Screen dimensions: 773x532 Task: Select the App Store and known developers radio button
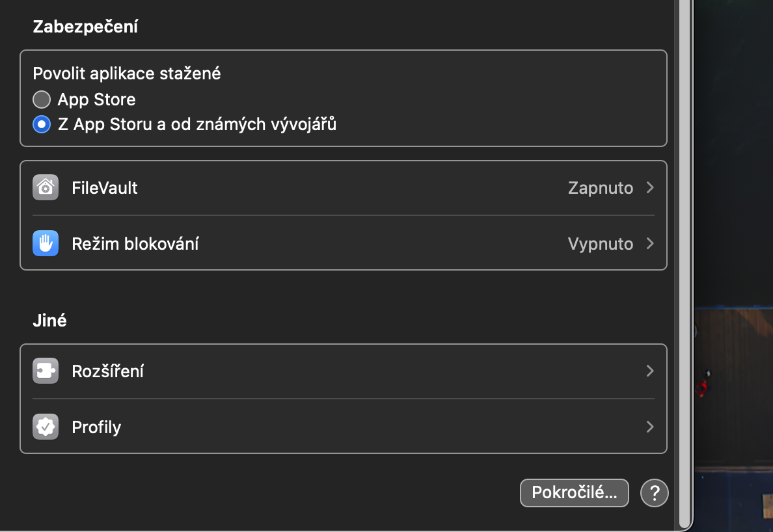tap(42, 124)
